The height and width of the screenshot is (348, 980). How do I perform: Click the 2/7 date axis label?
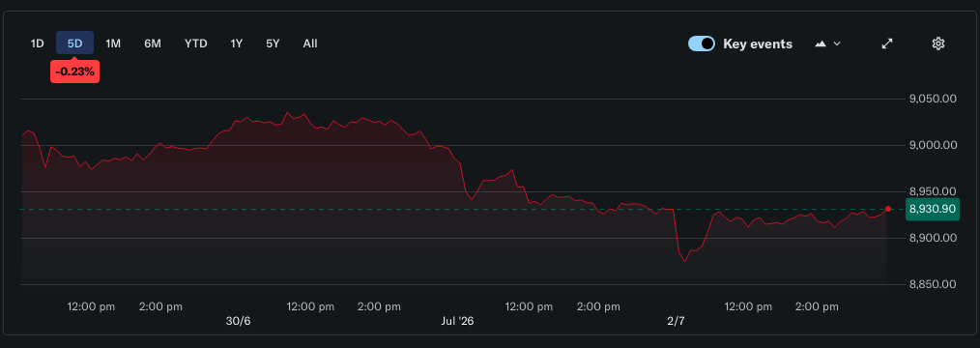(x=676, y=321)
